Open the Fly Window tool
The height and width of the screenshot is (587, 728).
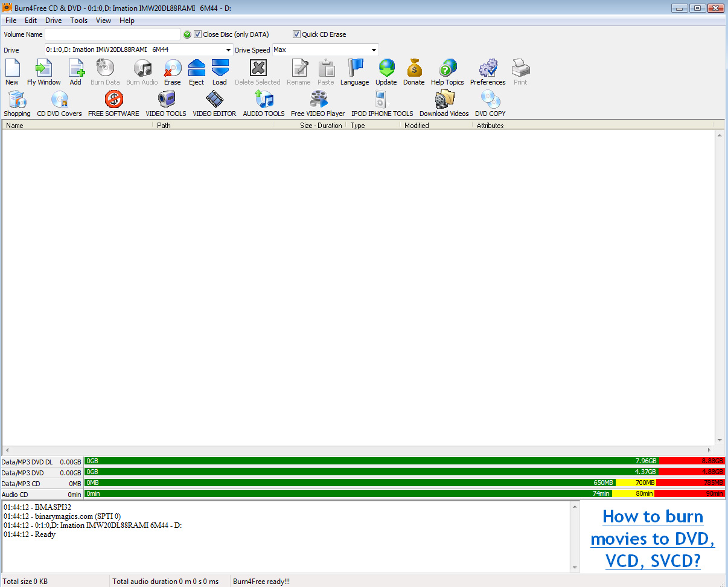[x=44, y=72]
